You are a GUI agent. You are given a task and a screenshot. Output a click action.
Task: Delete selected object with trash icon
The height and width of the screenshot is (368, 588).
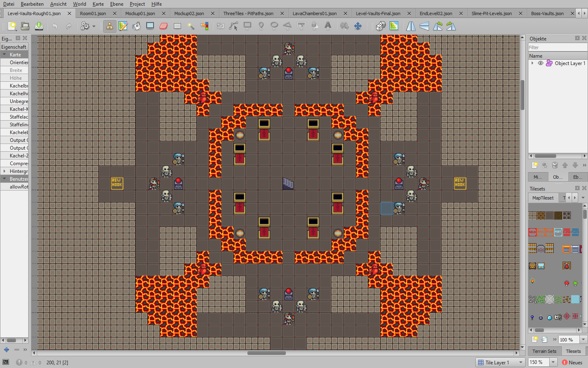(x=555, y=165)
